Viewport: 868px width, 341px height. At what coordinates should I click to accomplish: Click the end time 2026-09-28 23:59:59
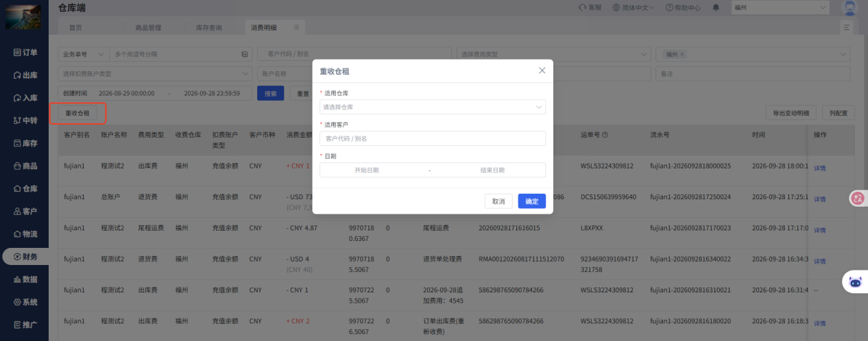pyautogui.click(x=212, y=93)
